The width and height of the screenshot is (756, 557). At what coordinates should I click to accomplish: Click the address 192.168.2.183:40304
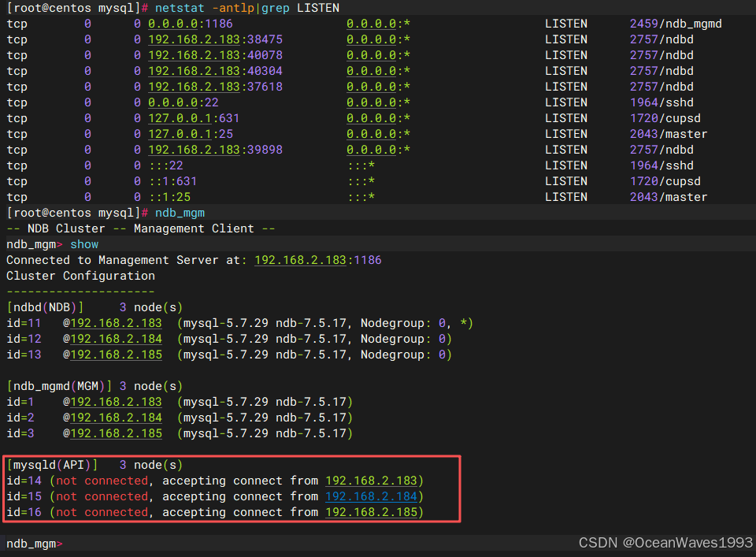tap(215, 71)
